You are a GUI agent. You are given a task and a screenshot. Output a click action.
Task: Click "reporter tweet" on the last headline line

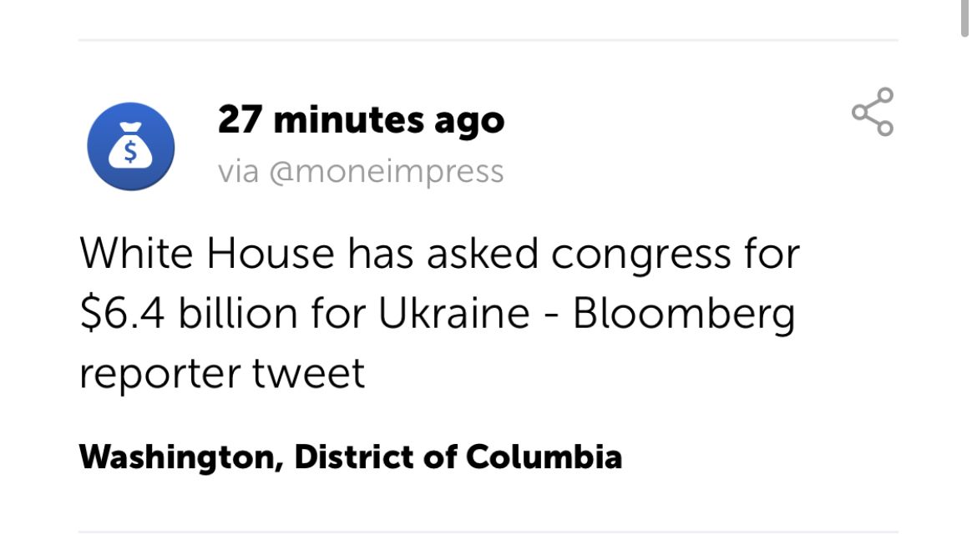click(x=222, y=374)
